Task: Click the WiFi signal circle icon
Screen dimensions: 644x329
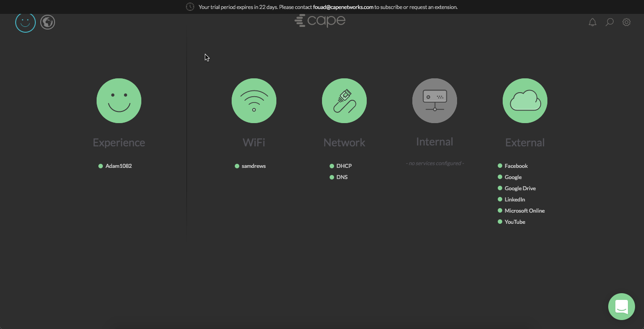Action: [254, 101]
